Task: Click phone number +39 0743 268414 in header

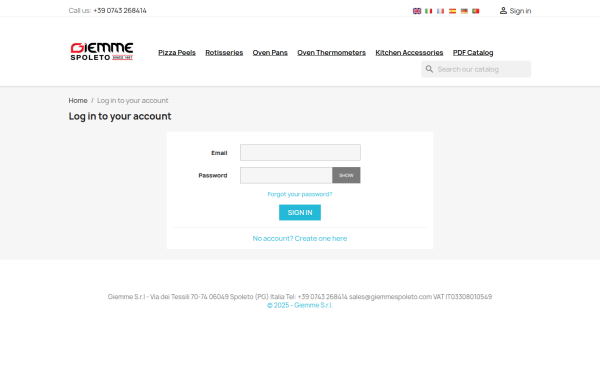Action: (120, 11)
